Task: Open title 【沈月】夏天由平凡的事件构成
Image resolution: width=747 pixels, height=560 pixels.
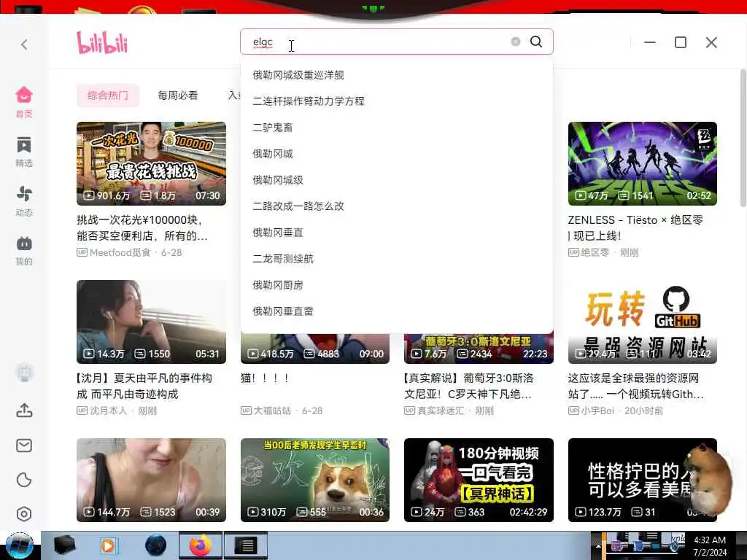Action: [144, 386]
